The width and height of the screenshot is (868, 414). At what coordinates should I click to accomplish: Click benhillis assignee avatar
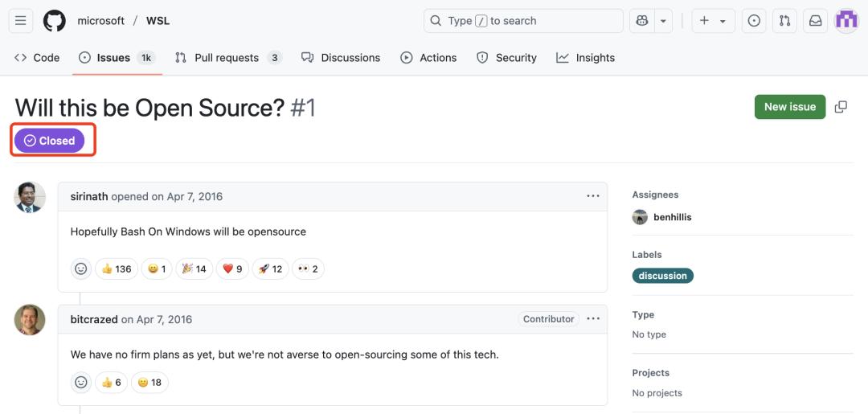(640, 217)
